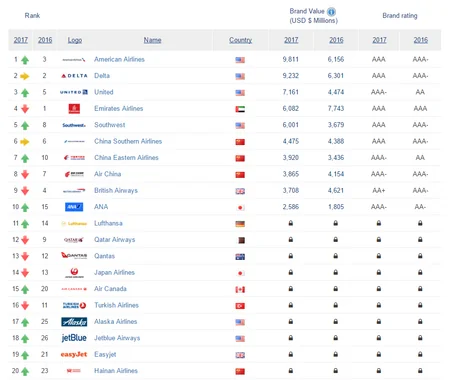Click the yellow arrow for Delta rank
The image size is (450, 380).
(25, 76)
